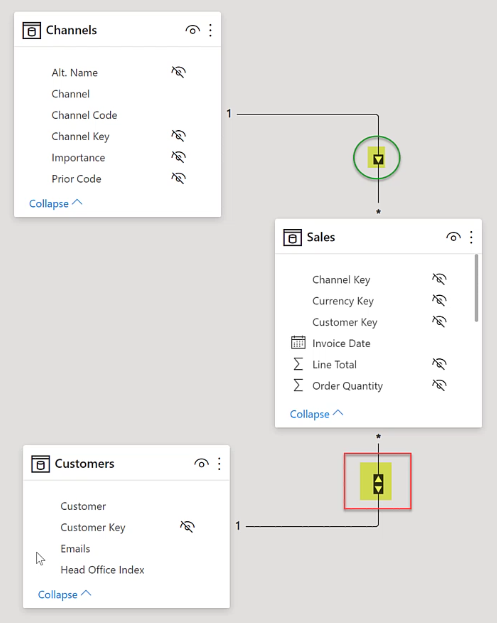Viewport: 497px width, 623px height.
Task: Unhide the Importance field
Action: click(178, 157)
